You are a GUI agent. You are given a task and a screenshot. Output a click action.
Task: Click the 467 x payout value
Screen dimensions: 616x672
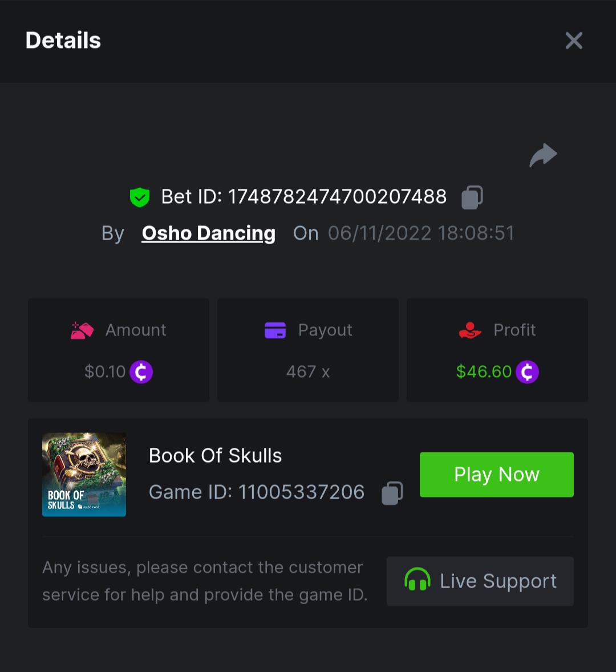pos(308,372)
